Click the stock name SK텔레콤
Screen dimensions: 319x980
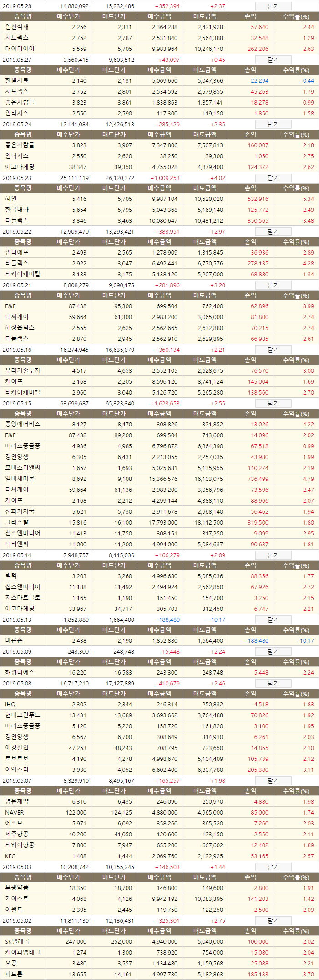(17, 941)
